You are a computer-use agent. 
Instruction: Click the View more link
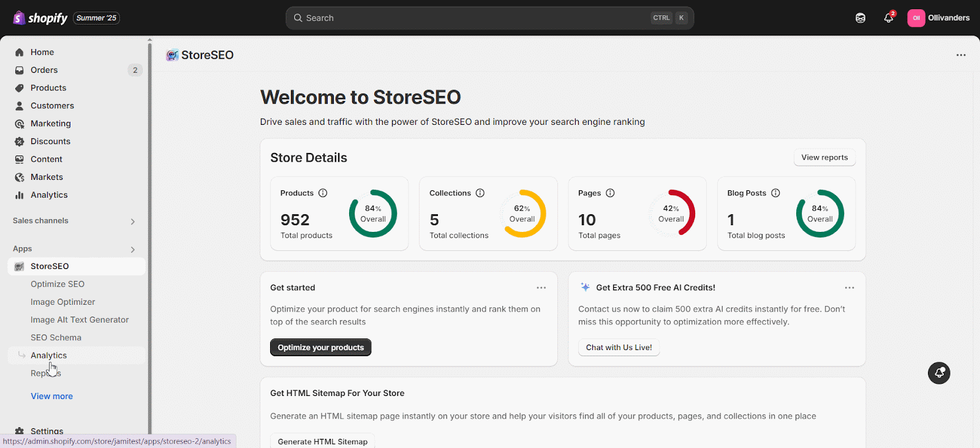coord(51,396)
